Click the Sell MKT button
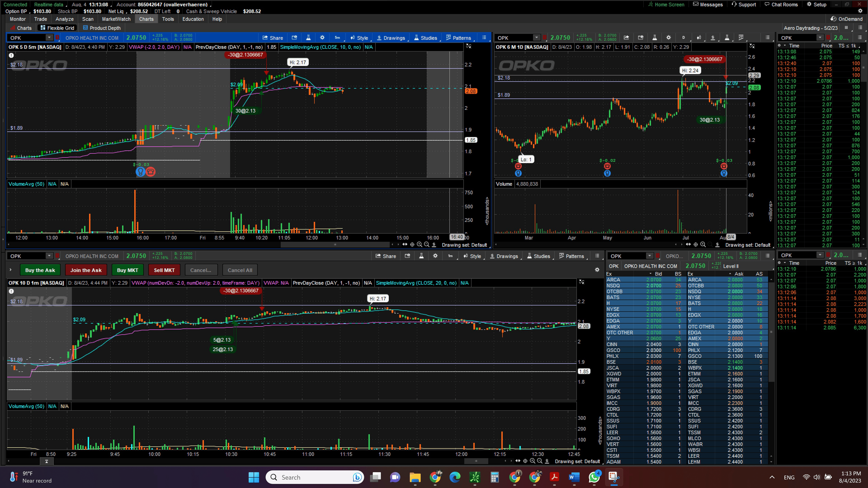The image size is (868, 488). pos(164,270)
